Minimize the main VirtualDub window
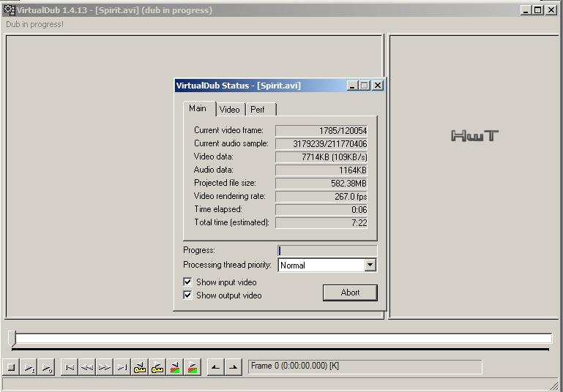563x392 pixels. [526, 10]
